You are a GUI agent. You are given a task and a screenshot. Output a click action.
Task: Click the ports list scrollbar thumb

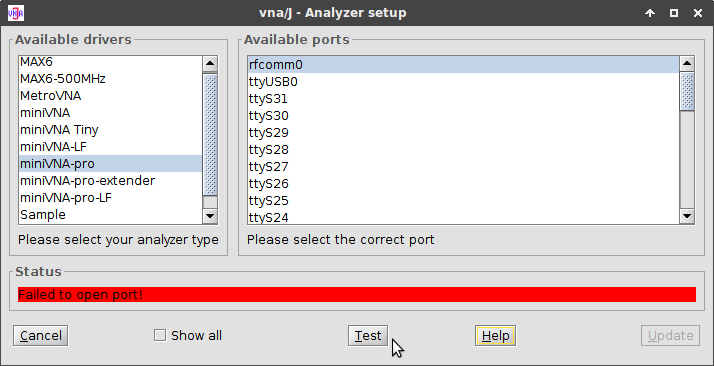pos(687,91)
